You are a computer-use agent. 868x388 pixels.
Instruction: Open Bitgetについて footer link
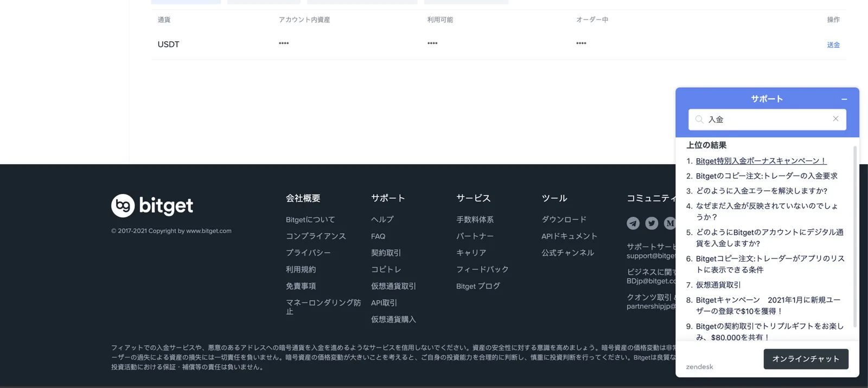(x=310, y=219)
